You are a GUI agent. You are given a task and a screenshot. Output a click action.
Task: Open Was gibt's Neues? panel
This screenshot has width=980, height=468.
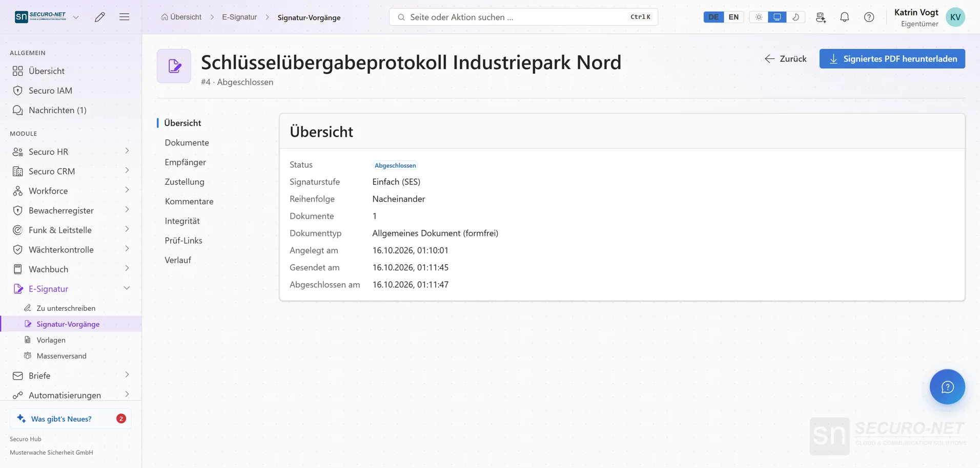click(x=71, y=419)
